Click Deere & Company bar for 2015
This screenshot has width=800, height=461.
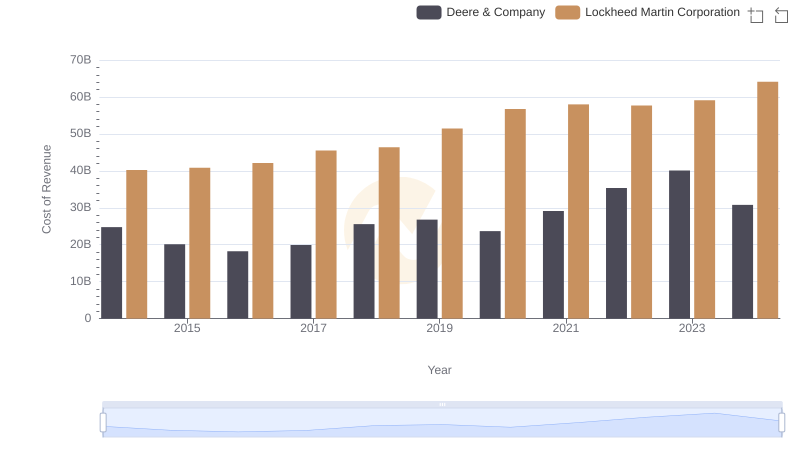click(x=174, y=281)
